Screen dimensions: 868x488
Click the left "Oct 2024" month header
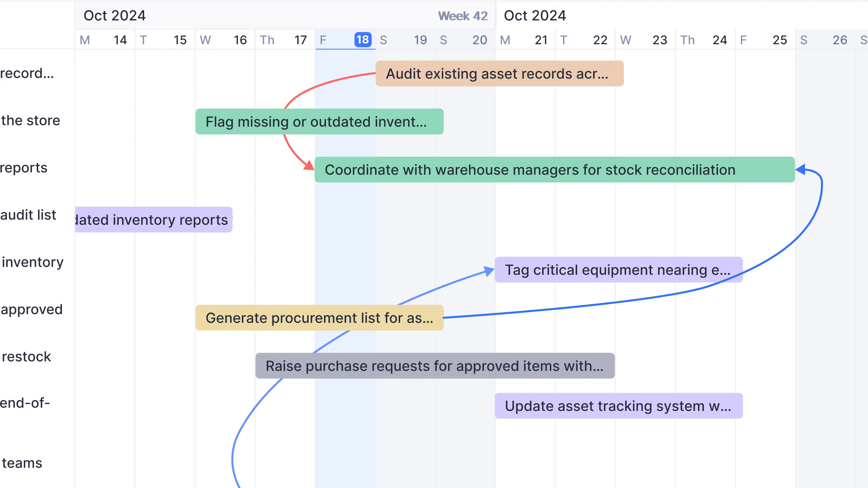114,16
